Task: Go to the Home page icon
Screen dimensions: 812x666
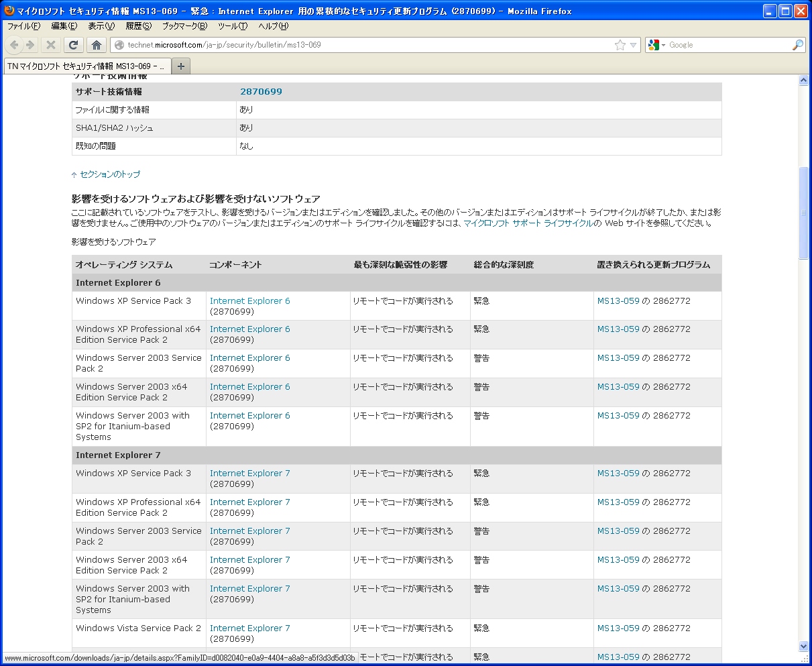Action: point(97,45)
